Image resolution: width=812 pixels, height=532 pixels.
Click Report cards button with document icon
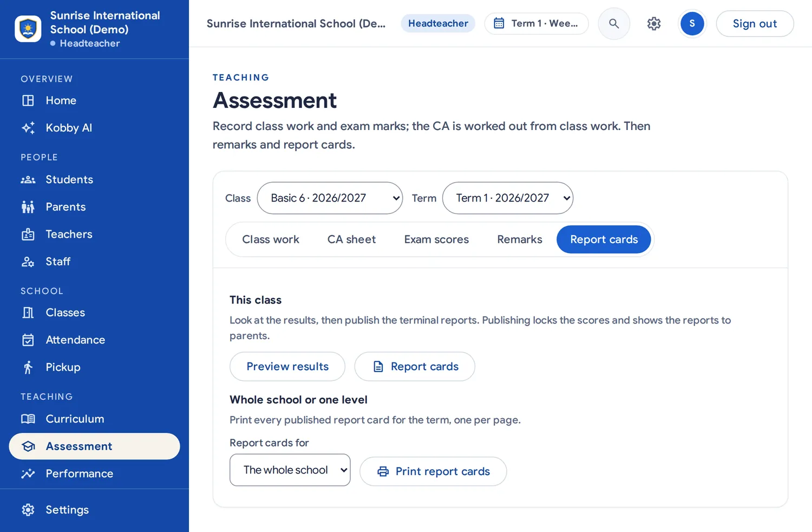coord(415,367)
